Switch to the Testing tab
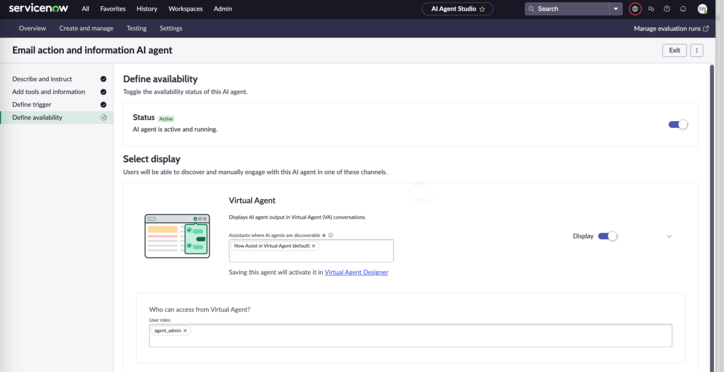Screen dimensions: 724x372 click(x=137, y=29)
